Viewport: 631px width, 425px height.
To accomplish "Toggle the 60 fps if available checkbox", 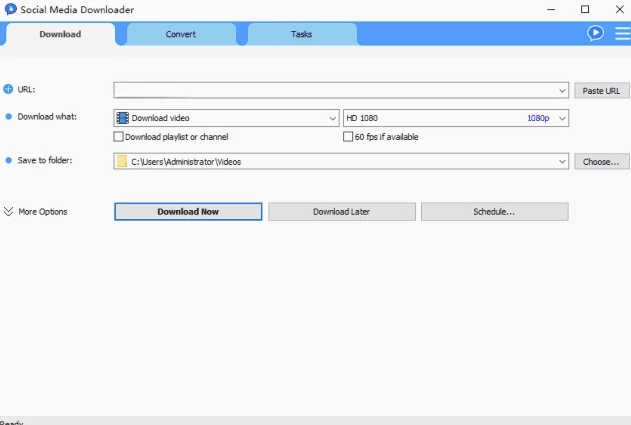I will pos(348,137).
